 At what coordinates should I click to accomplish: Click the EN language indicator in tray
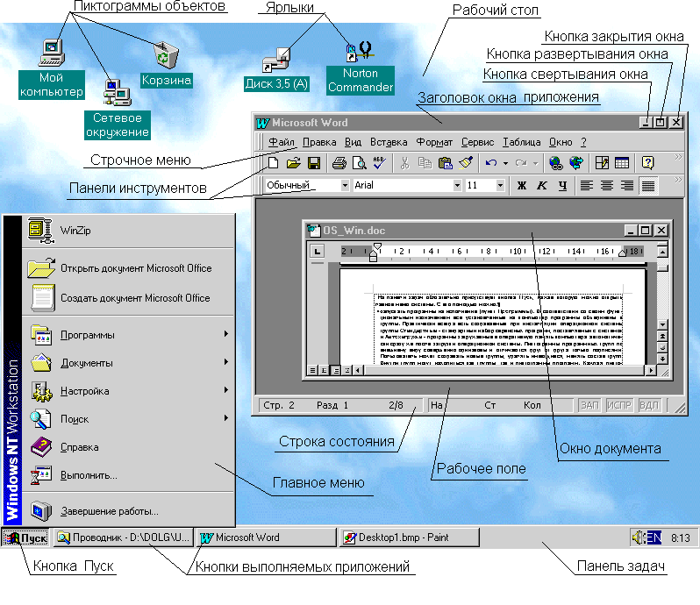pos(654,537)
